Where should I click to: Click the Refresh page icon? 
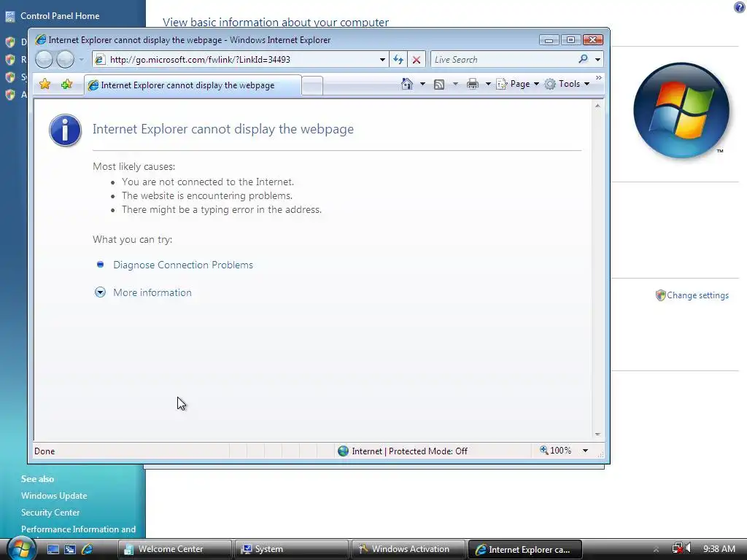[398, 60]
